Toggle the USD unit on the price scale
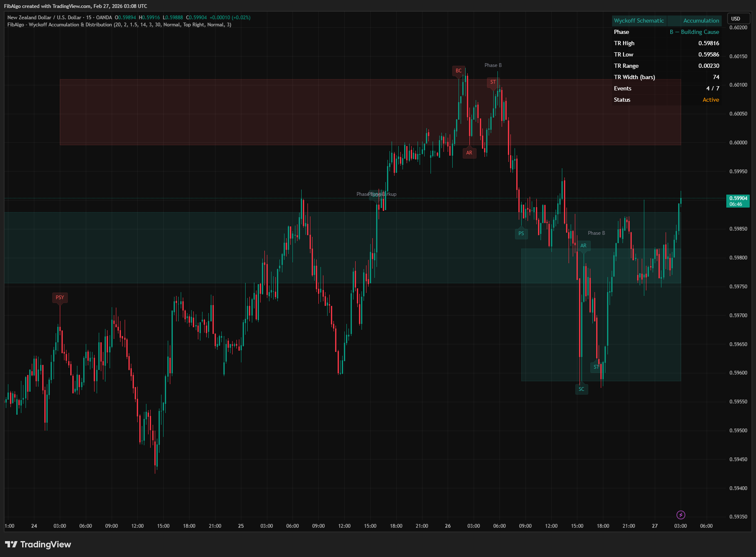 click(738, 18)
